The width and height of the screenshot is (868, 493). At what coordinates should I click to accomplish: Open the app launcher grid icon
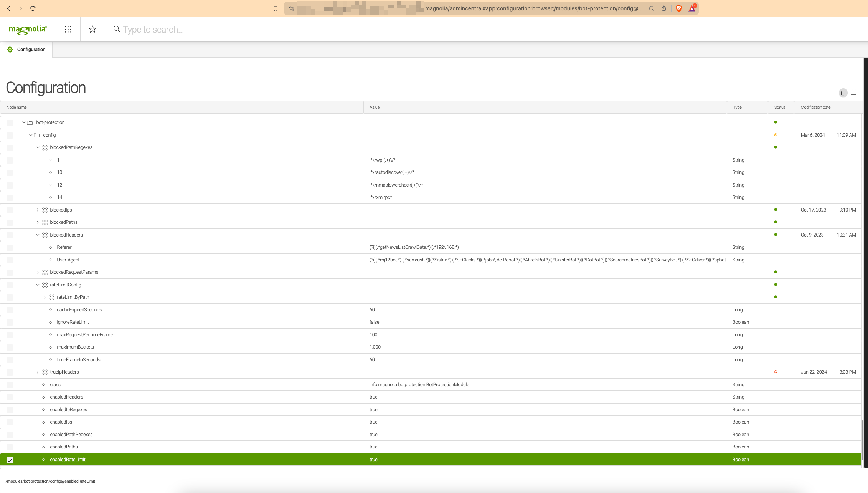pyautogui.click(x=68, y=29)
